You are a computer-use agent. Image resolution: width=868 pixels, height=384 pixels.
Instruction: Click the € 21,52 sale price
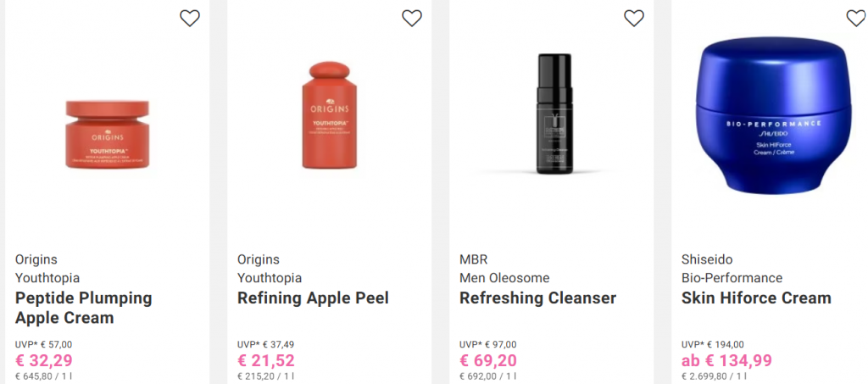pyautogui.click(x=266, y=361)
